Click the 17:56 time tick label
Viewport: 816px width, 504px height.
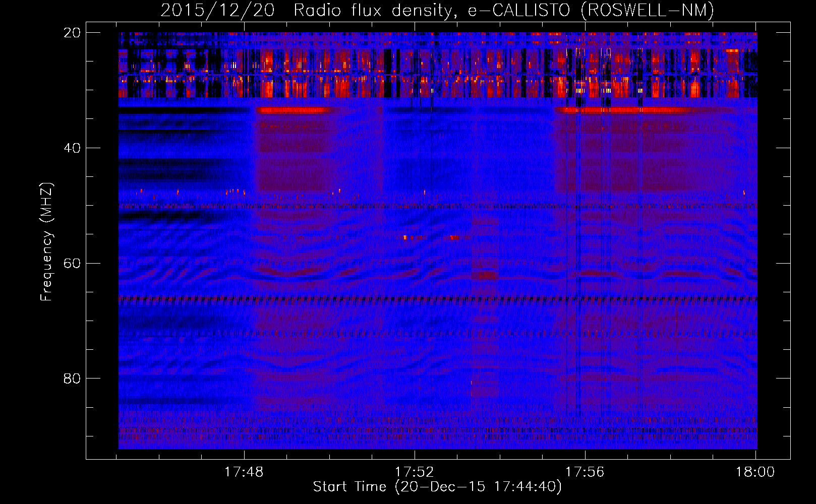click(x=585, y=472)
